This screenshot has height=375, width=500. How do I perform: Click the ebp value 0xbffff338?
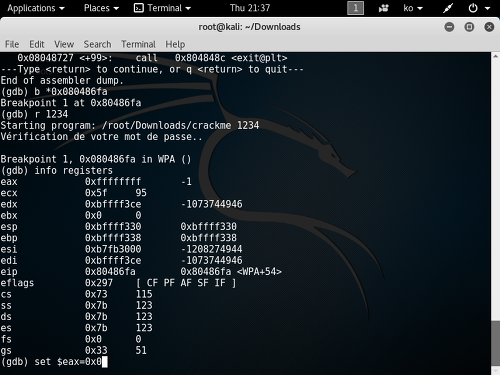(113, 238)
